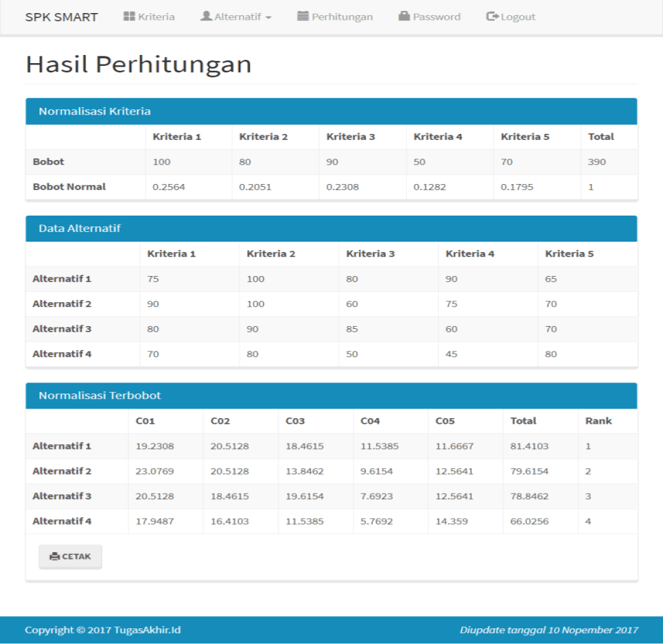
Task: Click the person icon on the Alternatif menu
Action: tap(205, 16)
